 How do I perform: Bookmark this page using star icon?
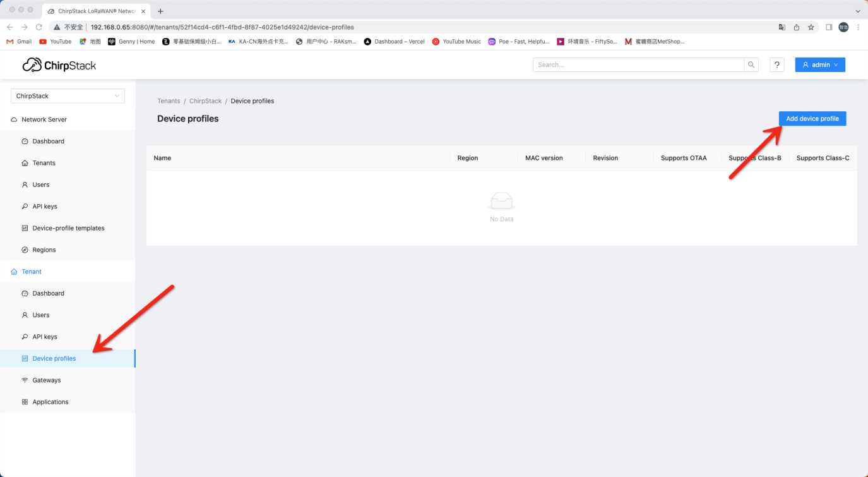pos(811,27)
